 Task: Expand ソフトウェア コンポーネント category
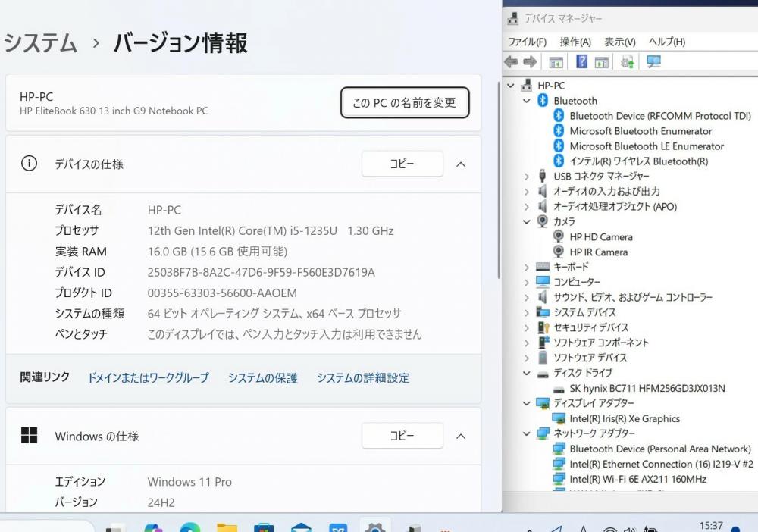[527, 343]
